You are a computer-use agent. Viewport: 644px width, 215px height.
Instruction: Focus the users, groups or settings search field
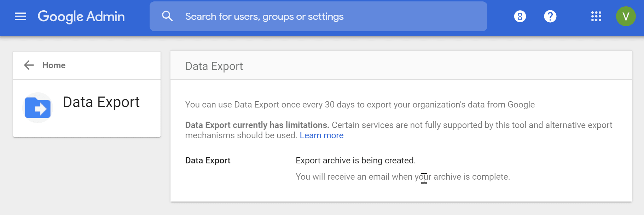pos(318,17)
